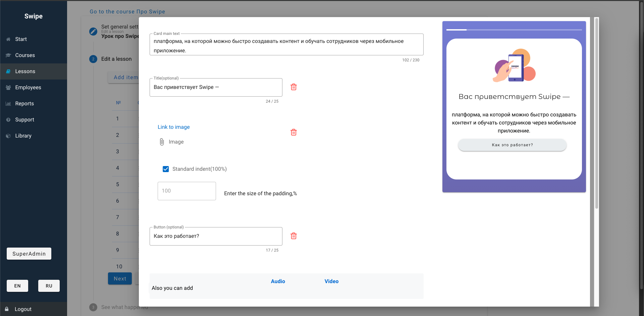Click the paperclip Image attachment icon

[x=162, y=142]
